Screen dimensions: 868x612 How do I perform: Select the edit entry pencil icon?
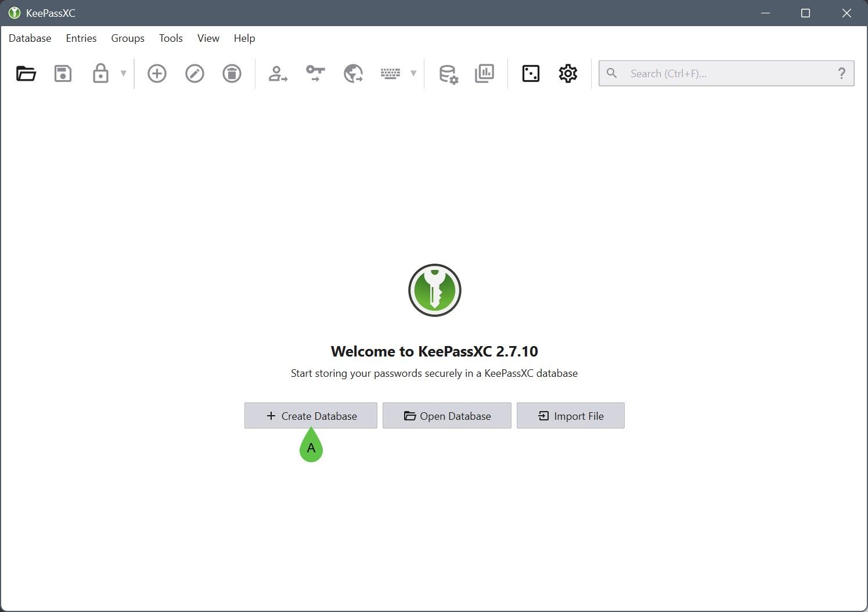(x=195, y=74)
